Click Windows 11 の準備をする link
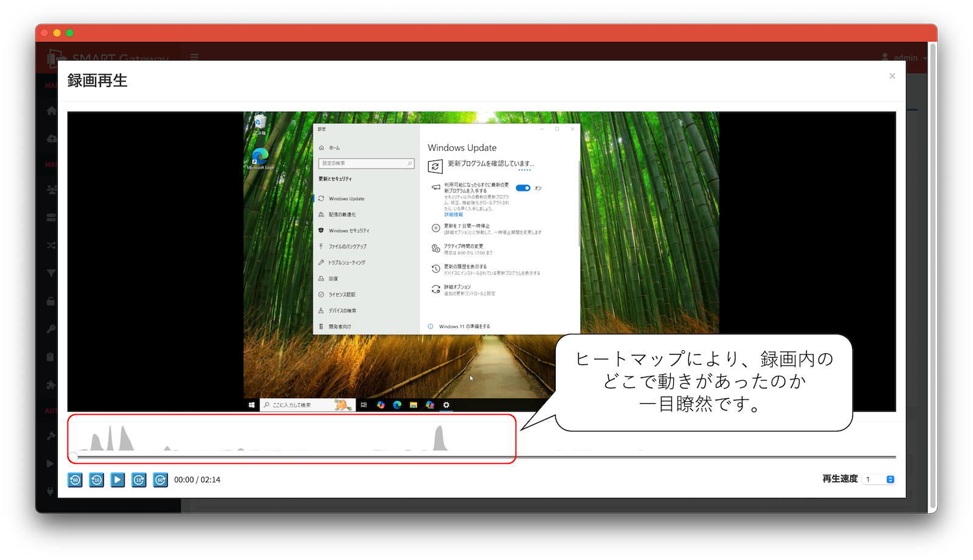Image resolution: width=973 pixels, height=560 pixels. click(465, 327)
